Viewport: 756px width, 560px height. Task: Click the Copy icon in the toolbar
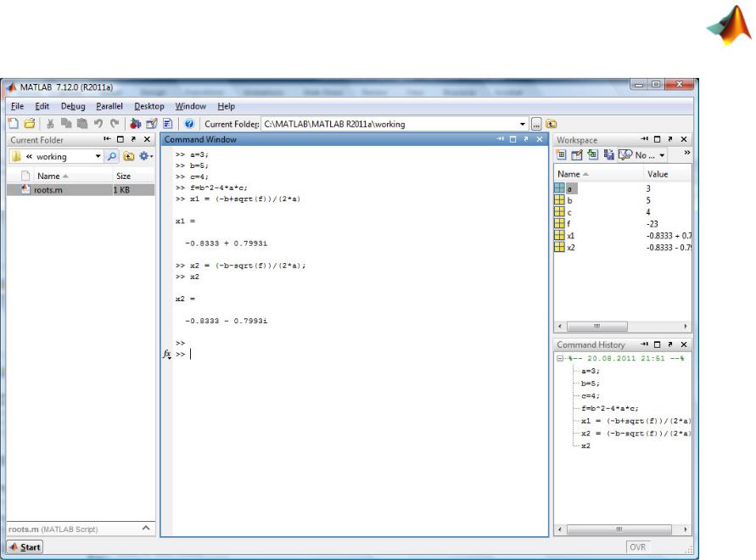[66, 124]
